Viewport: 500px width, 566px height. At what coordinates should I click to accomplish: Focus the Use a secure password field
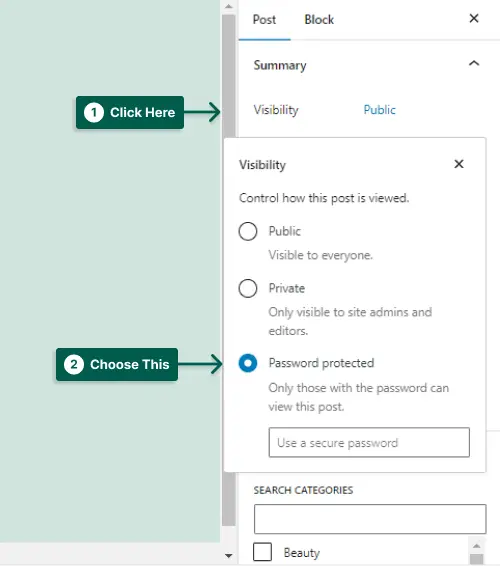[369, 443]
